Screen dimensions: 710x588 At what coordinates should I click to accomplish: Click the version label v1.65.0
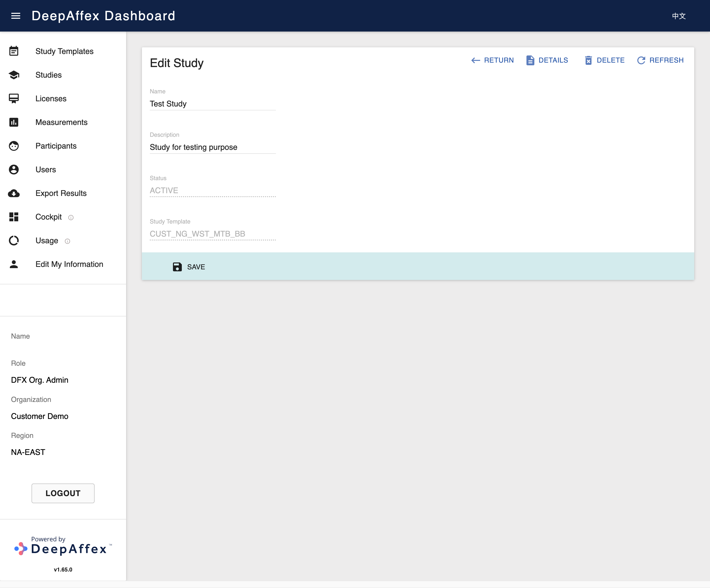click(63, 570)
